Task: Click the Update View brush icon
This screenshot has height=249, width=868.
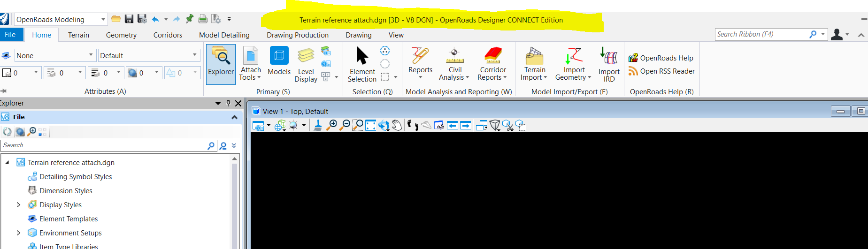Action: tap(318, 125)
